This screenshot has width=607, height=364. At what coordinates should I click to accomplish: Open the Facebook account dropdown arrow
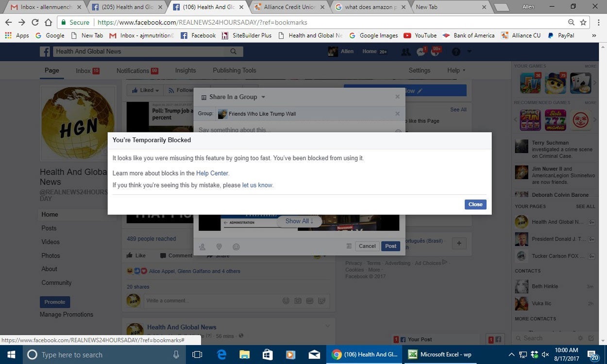pyautogui.click(x=470, y=51)
